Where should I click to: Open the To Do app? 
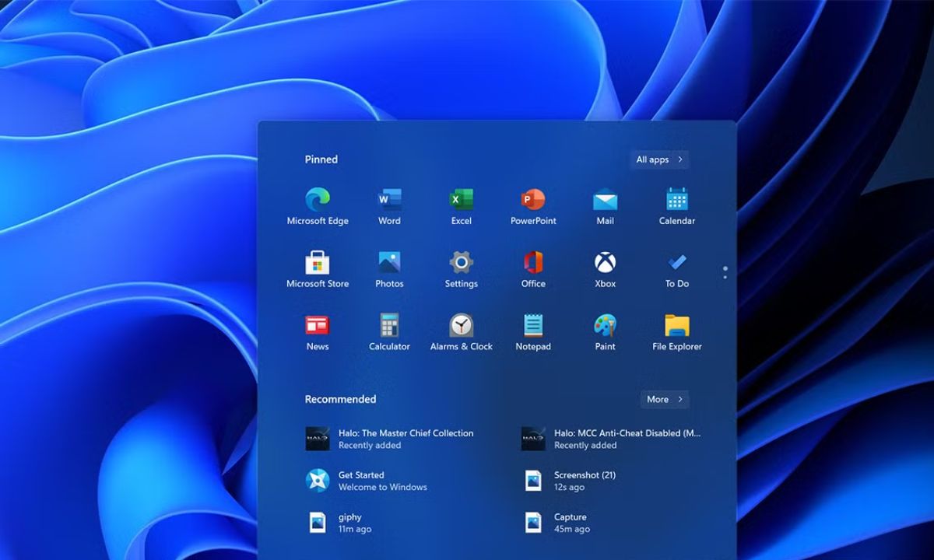677,269
